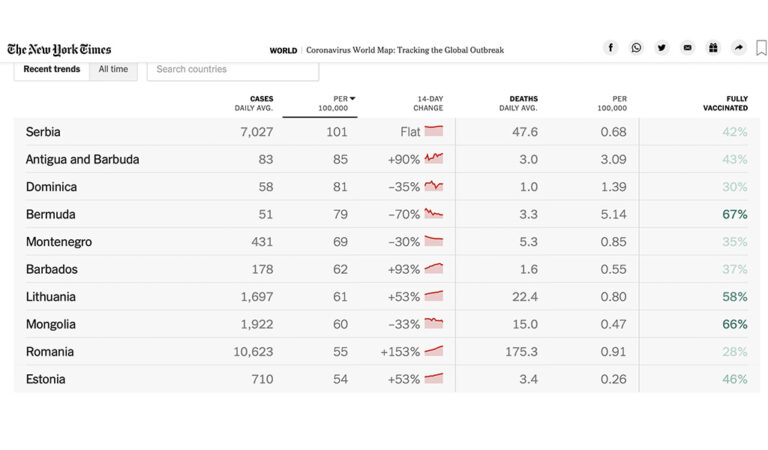The image size is (768, 450).
Task: Sort by 14-Day Change column header
Action: pos(428,103)
